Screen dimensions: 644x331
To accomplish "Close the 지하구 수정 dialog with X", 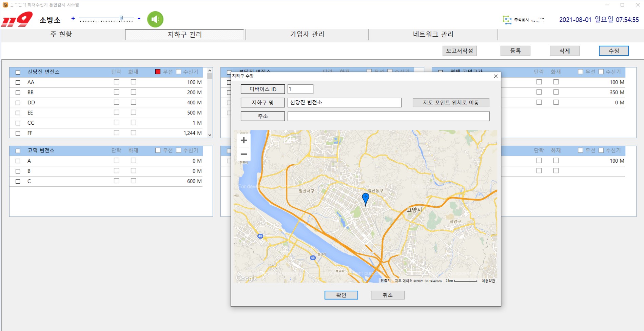I will coord(495,76).
